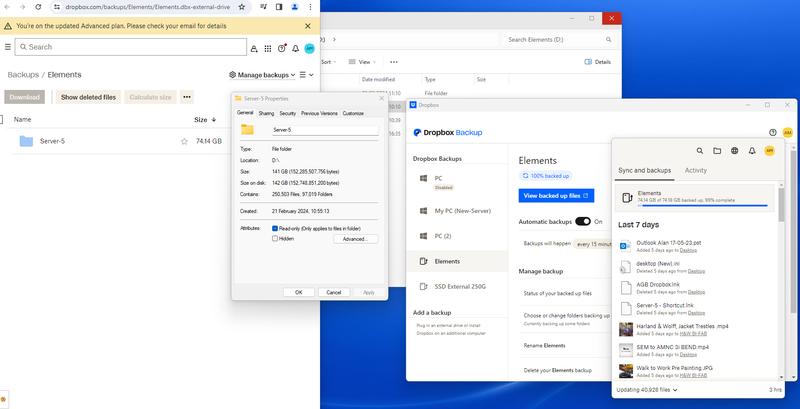Viewport: 800px width, 409px height.
Task: Star the Server-5 folder
Action: pos(184,142)
